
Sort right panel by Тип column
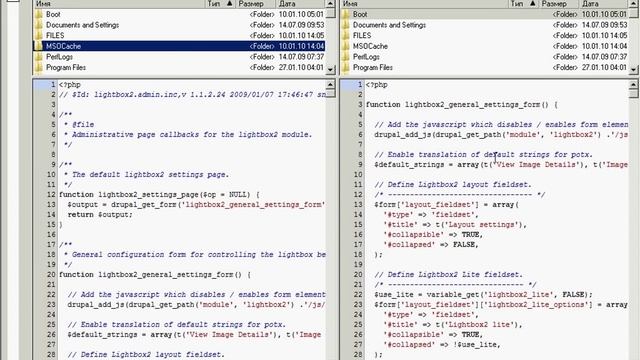coord(523,4)
